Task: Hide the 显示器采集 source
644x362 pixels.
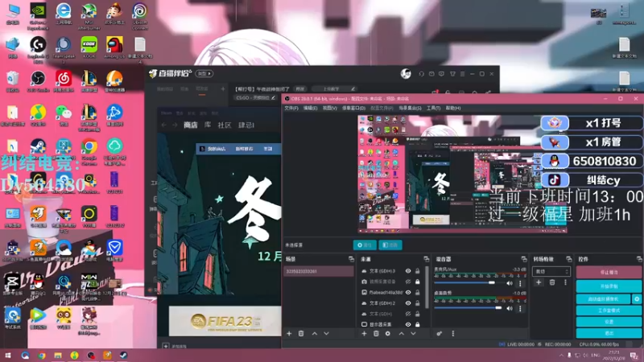Action: 408,324
